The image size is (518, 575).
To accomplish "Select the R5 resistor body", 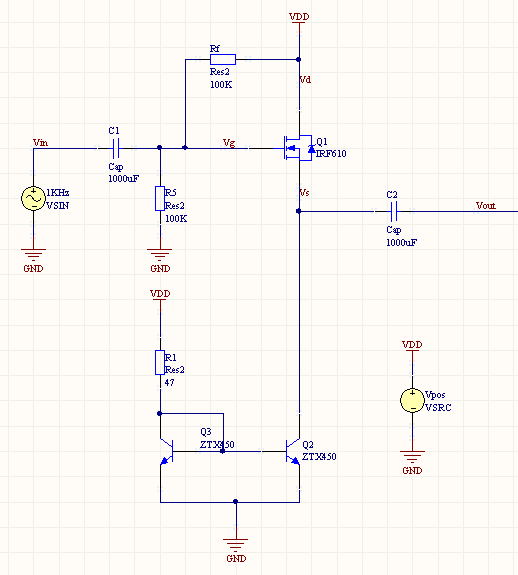I will point(160,198).
